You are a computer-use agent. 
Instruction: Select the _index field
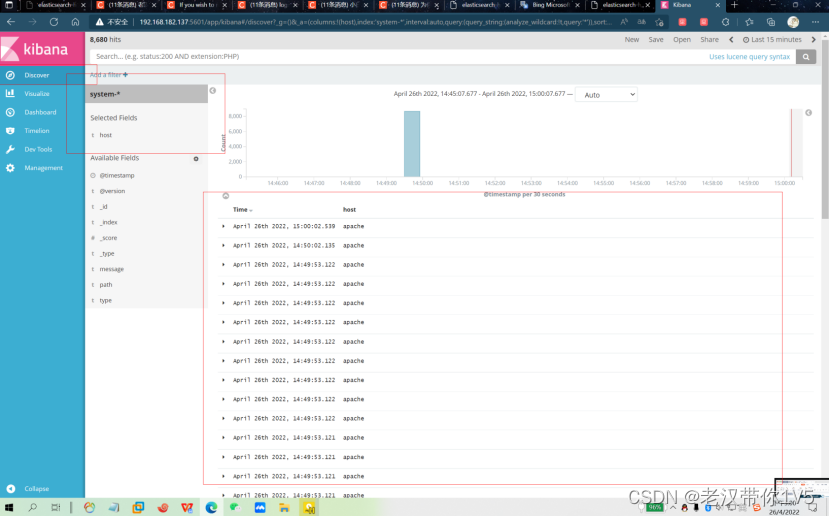109,222
